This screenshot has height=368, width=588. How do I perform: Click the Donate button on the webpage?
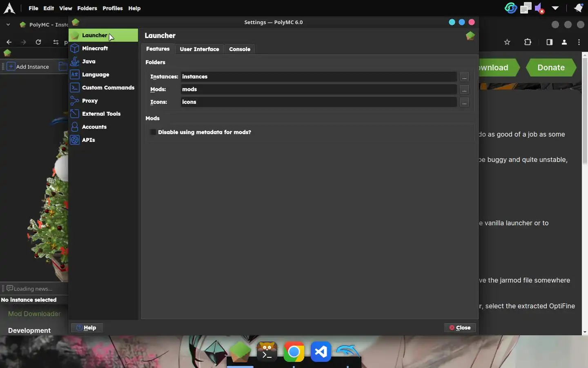pos(551,68)
